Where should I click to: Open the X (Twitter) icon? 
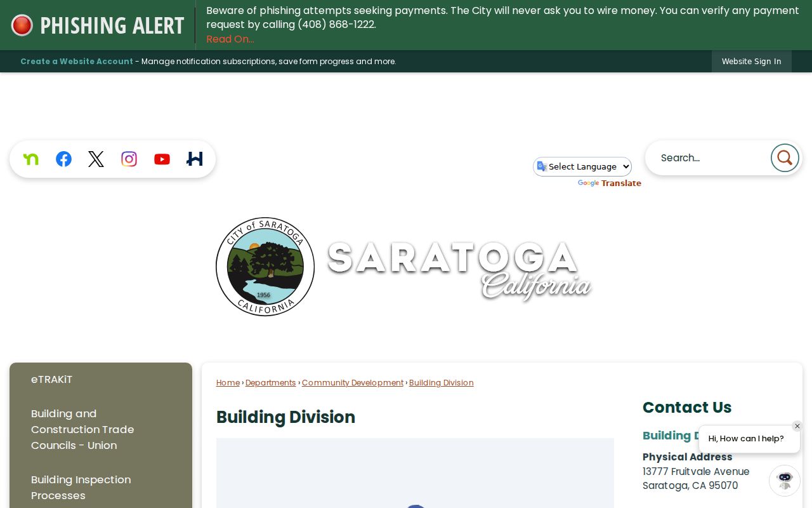pos(96,159)
